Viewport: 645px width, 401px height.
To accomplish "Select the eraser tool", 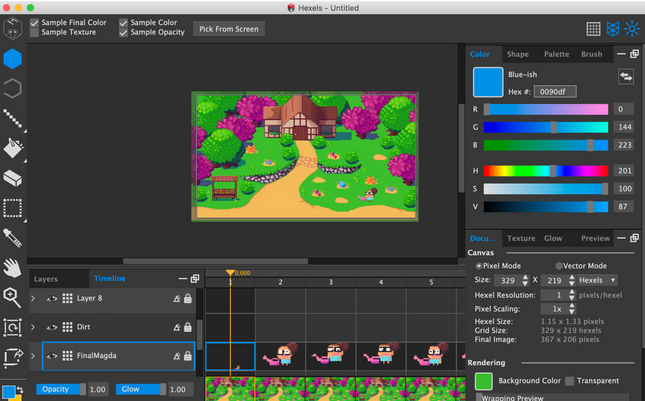I will (x=12, y=178).
